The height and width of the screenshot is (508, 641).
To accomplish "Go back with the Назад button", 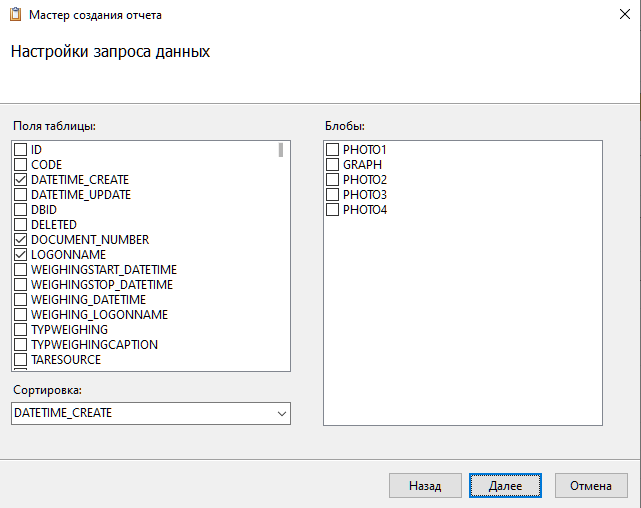I will coord(425,486).
